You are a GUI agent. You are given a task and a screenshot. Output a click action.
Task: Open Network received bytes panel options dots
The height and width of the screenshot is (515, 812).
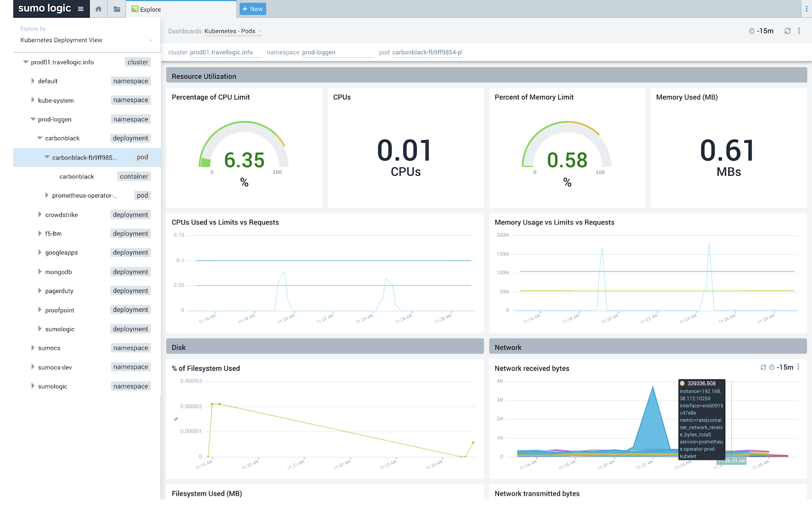click(799, 367)
